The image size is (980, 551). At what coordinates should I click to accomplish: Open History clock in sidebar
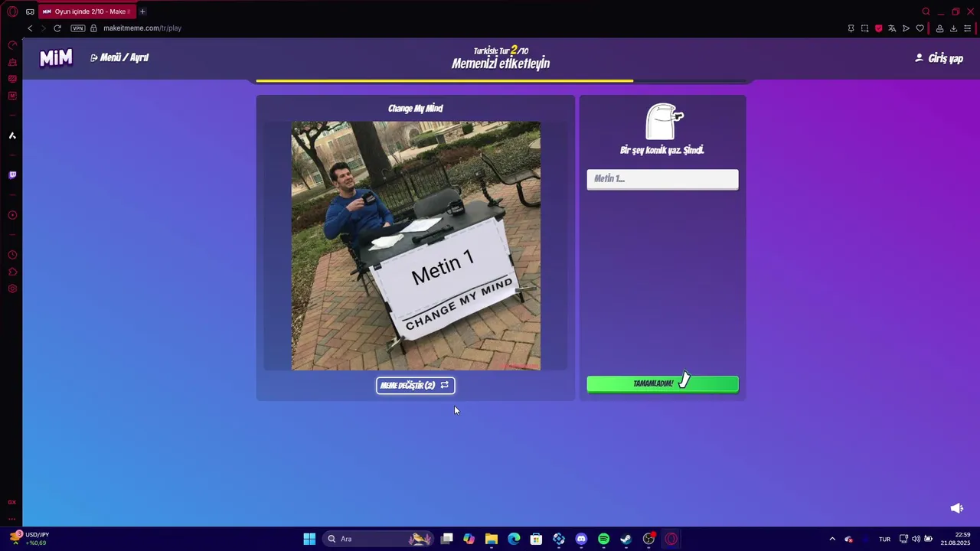click(12, 255)
